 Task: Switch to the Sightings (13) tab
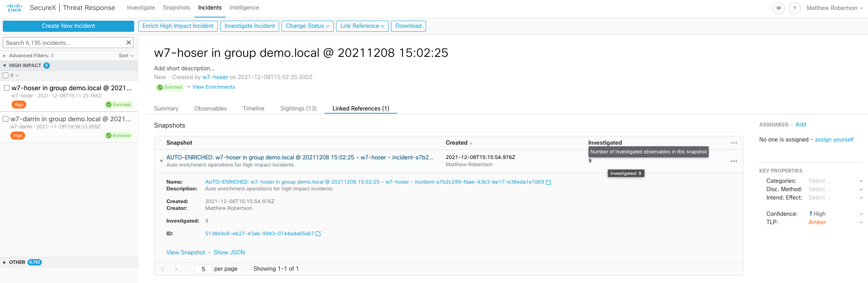(x=298, y=109)
